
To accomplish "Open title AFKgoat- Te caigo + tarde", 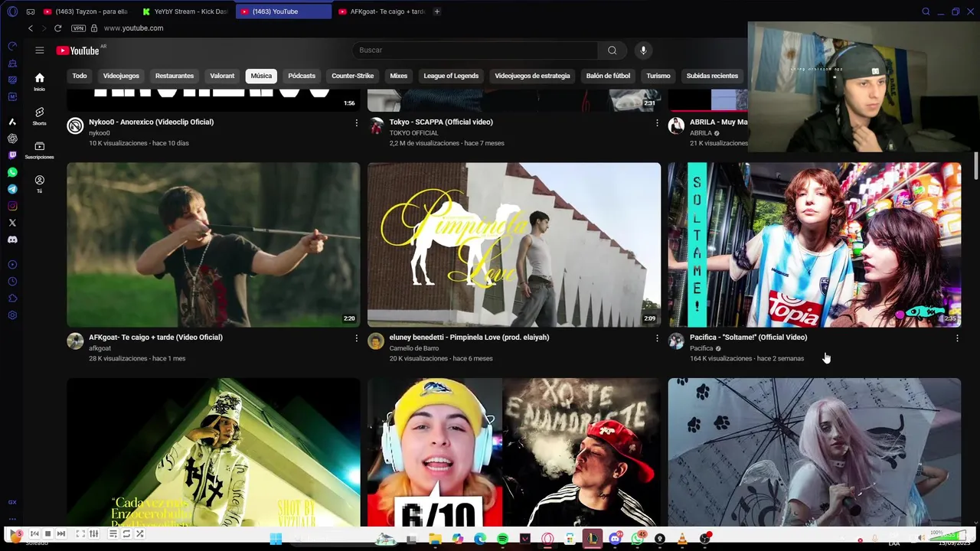I will 155,337.
